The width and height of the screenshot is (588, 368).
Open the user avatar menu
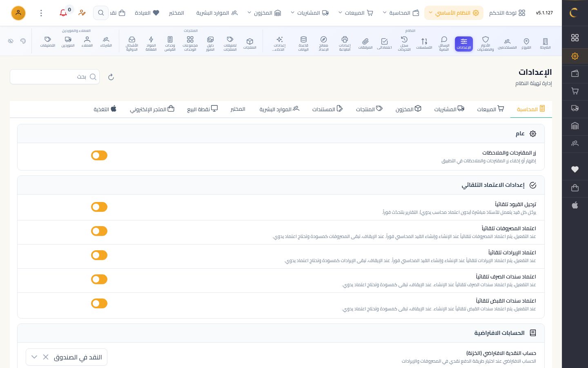click(x=18, y=13)
